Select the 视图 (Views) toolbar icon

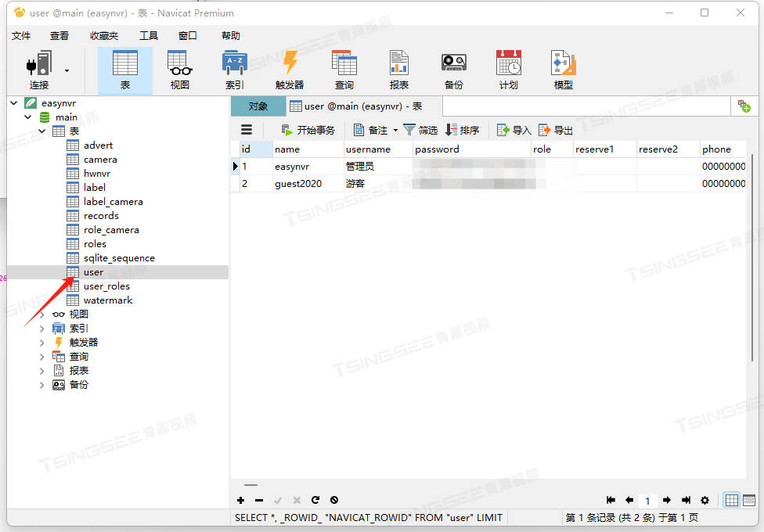point(178,69)
